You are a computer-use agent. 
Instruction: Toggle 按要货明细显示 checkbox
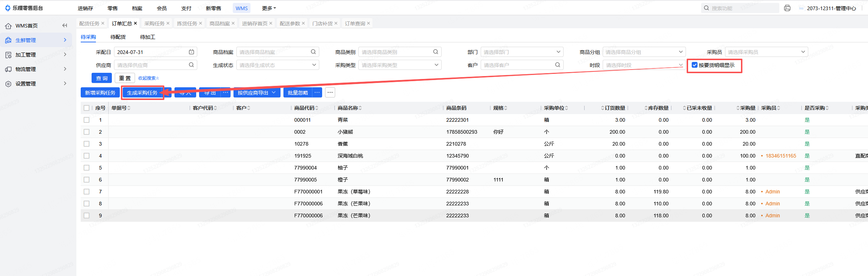click(695, 65)
